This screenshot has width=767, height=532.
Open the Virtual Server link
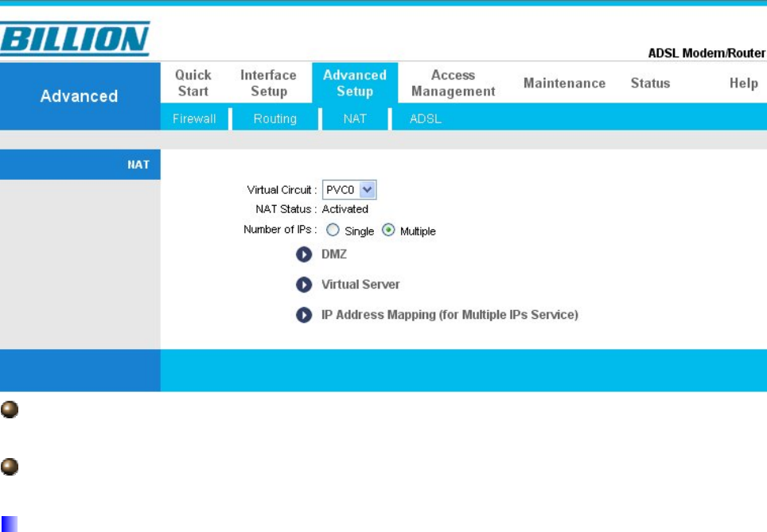pyautogui.click(x=360, y=285)
